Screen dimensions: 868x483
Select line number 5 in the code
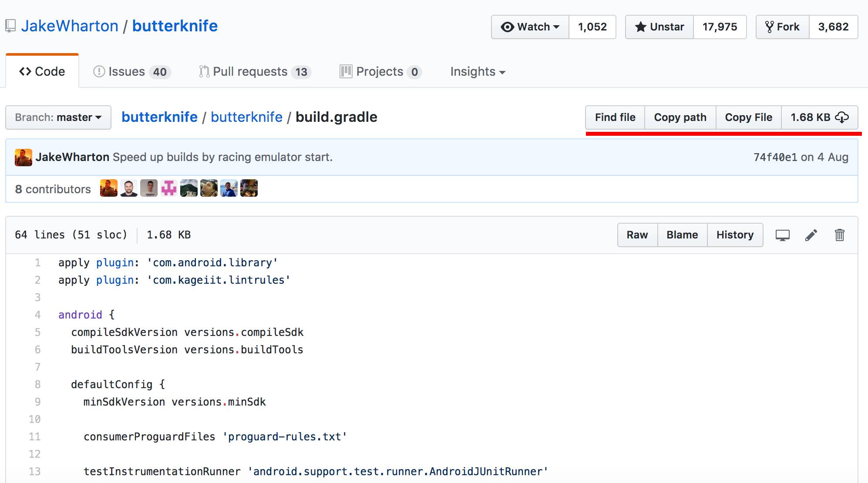click(37, 332)
